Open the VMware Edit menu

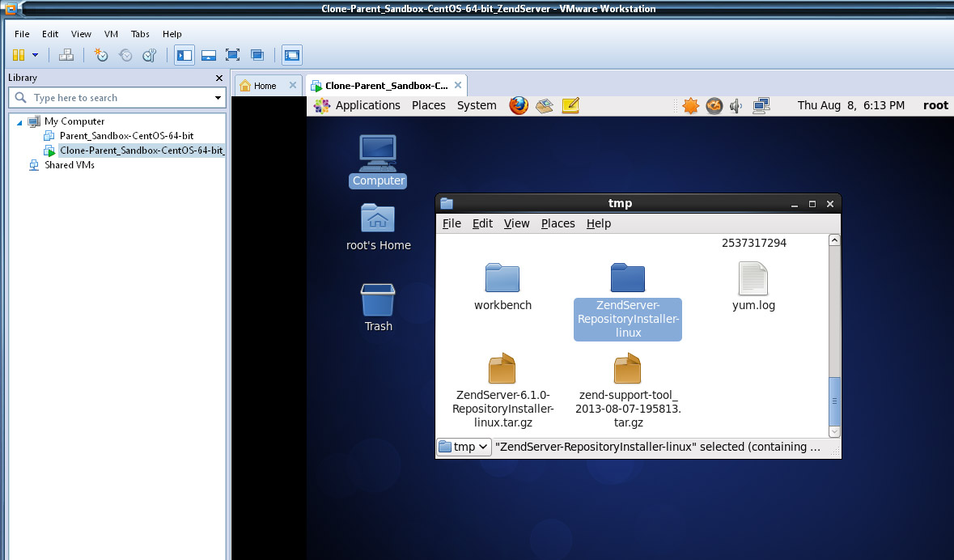pyautogui.click(x=50, y=34)
